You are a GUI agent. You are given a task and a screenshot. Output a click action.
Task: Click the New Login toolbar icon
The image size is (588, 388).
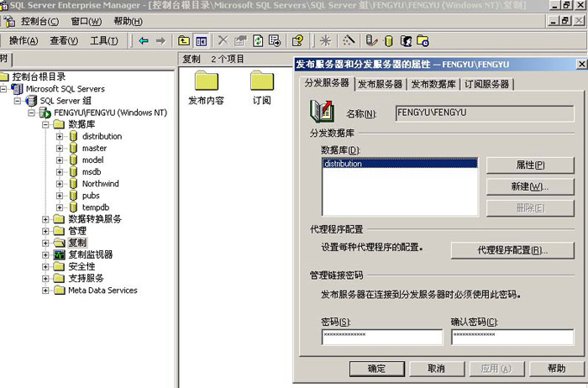click(x=406, y=40)
